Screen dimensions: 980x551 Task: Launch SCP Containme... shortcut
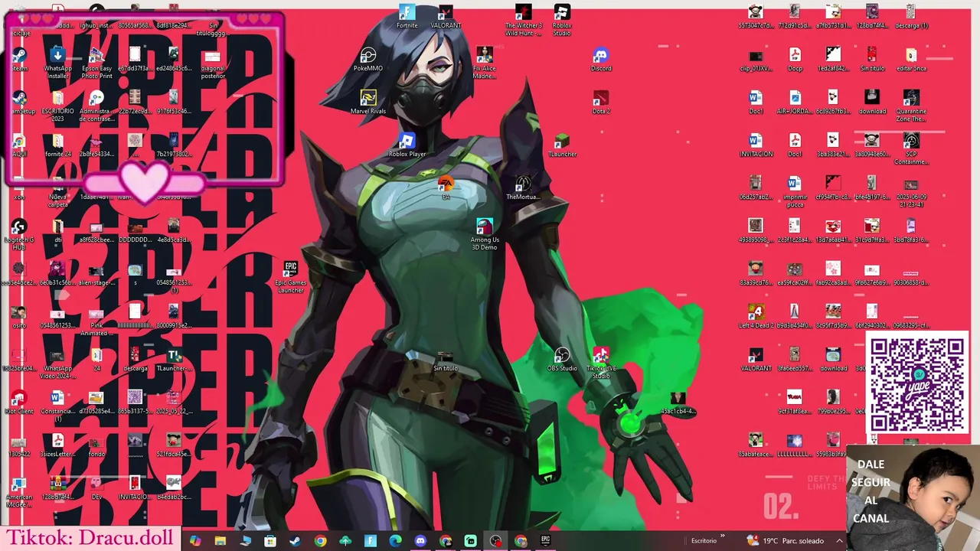[910, 148]
